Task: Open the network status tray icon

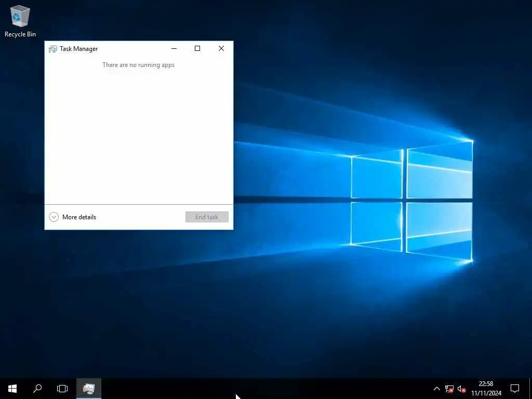Action: (x=449, y=389)
